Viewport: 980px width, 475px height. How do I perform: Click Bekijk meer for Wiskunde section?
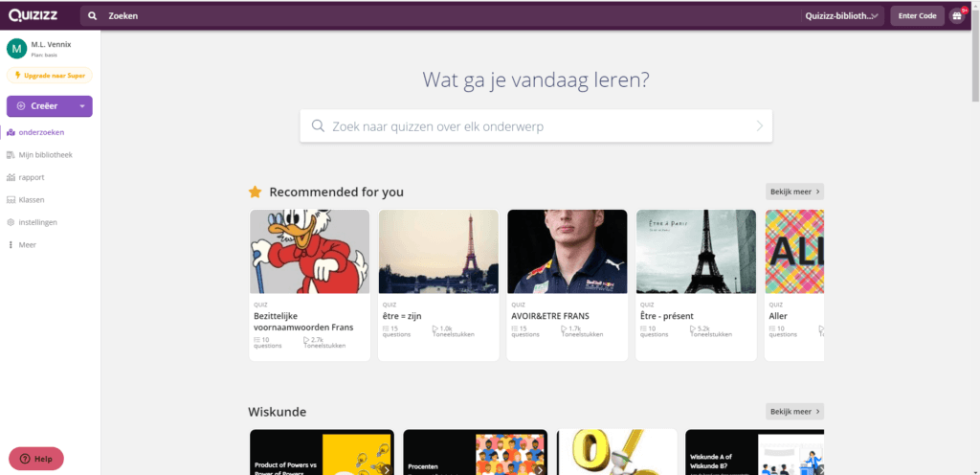click(x=794, y=412)
